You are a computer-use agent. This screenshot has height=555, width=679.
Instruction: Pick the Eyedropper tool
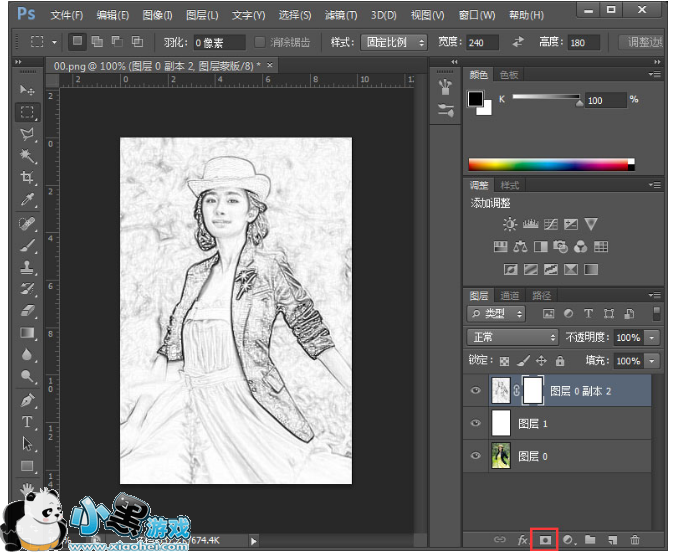tap(27, 200)
